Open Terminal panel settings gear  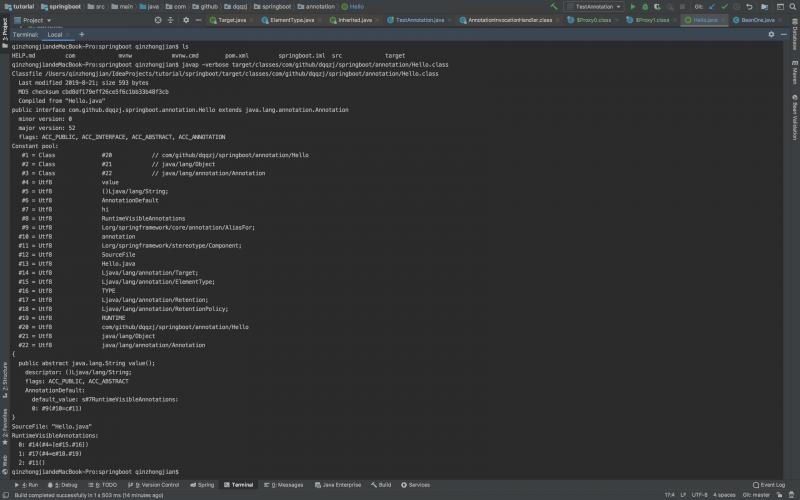771,34
